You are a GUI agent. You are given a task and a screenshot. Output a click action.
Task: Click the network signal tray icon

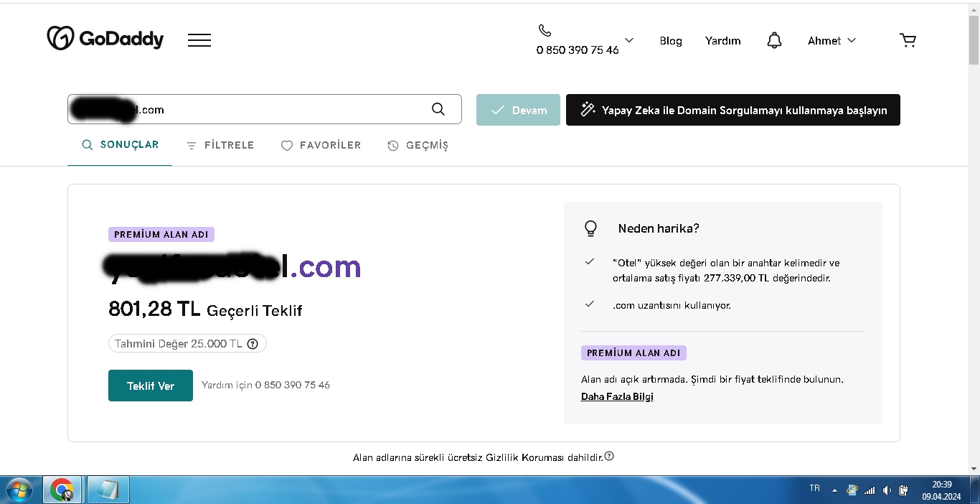pos(870,490)
